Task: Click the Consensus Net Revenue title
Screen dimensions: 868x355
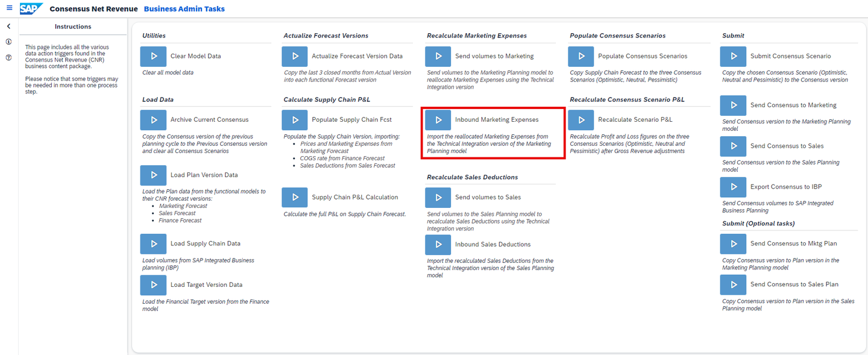Action: tap(93, 9)
